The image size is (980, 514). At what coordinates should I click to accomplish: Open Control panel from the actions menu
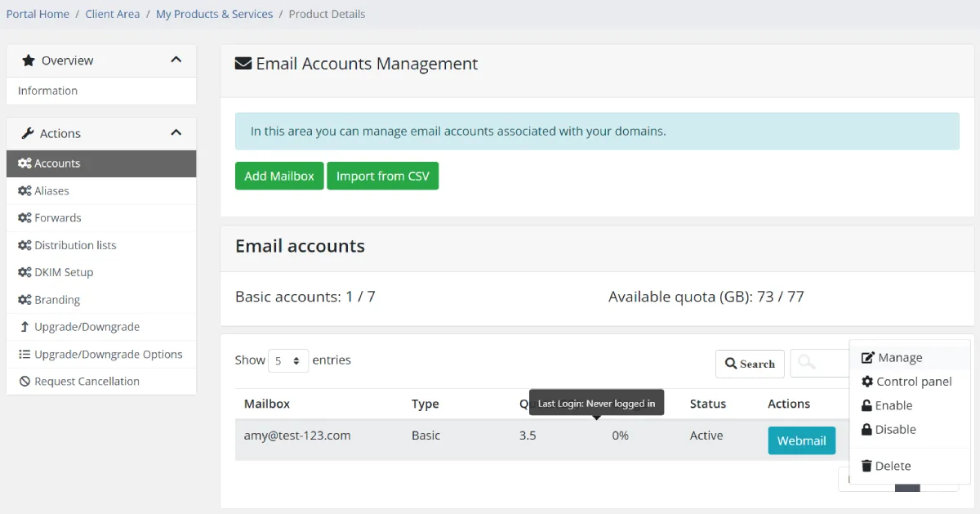908,381
